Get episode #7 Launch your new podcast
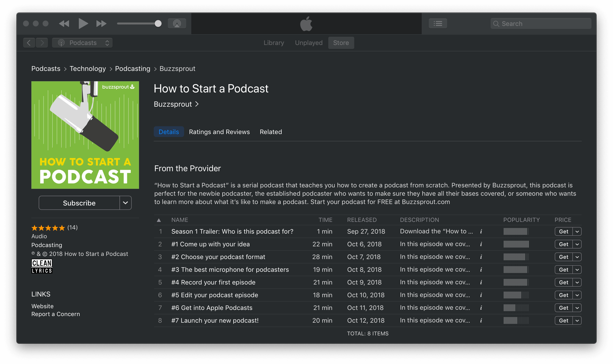 coord(564,321)
